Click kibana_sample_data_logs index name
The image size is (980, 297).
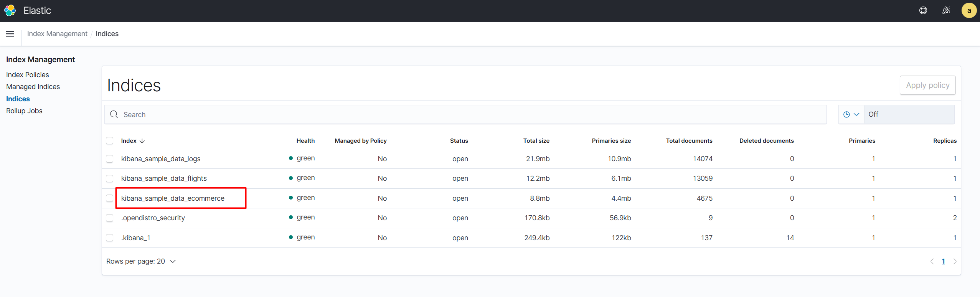[x=161, y=159]
